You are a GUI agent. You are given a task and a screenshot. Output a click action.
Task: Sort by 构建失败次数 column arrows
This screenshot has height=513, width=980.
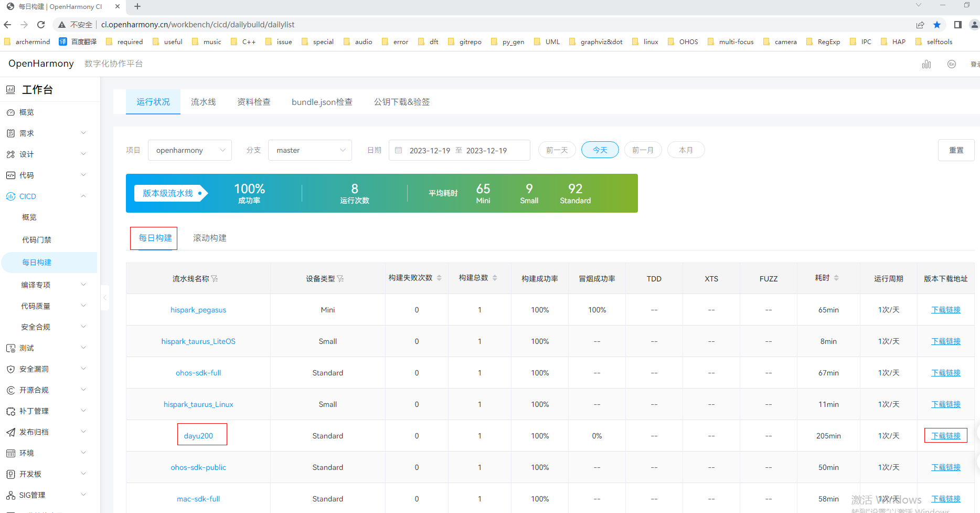tap(439, 278)
